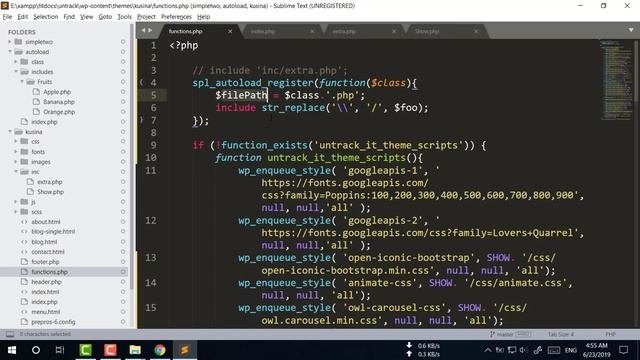Open contact.html in sidebar
This screenshot has height=360, width=640.
[48, 252]
